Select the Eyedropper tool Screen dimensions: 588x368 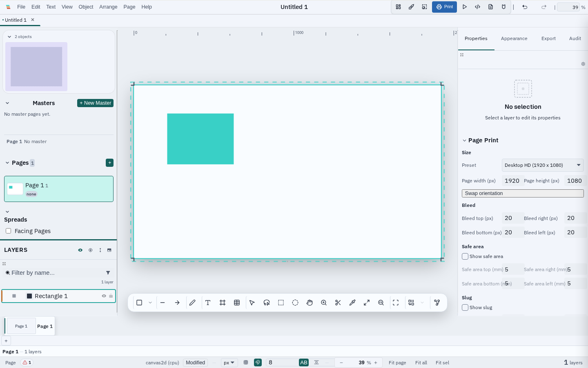pyautogui.click(x=352, y=303)
